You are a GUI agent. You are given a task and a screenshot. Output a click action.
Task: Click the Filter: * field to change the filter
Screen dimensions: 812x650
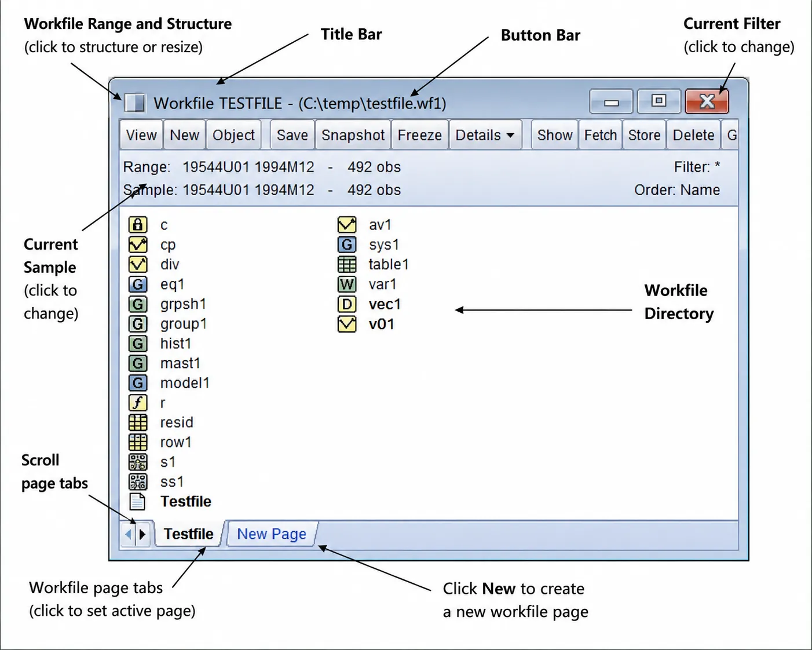click(x=697, y=167)
